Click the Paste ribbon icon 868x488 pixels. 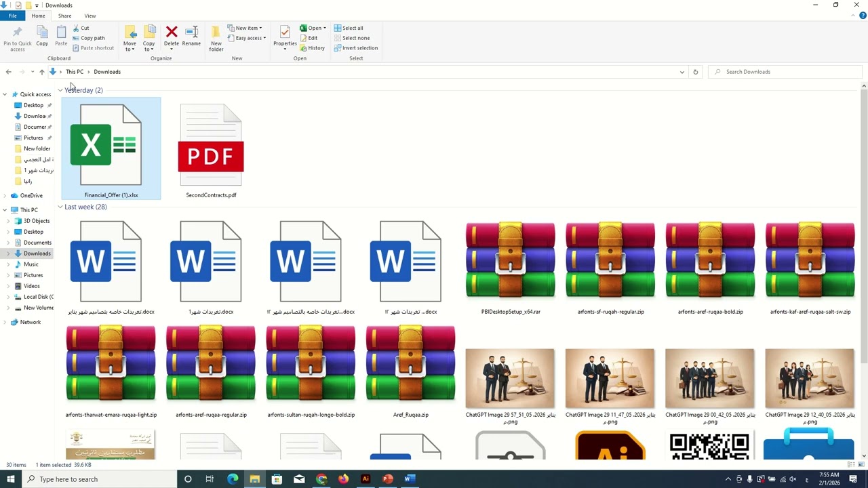pos(61,37)
